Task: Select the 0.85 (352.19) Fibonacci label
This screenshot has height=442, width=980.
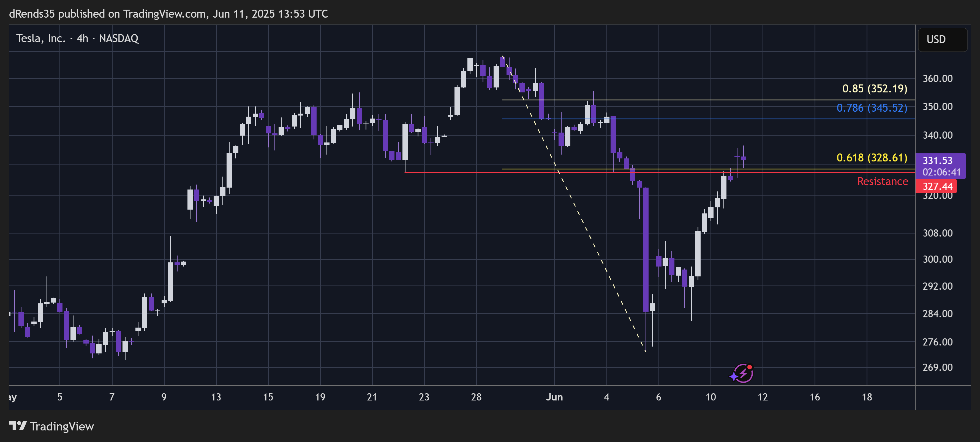Action: point(874,89)
